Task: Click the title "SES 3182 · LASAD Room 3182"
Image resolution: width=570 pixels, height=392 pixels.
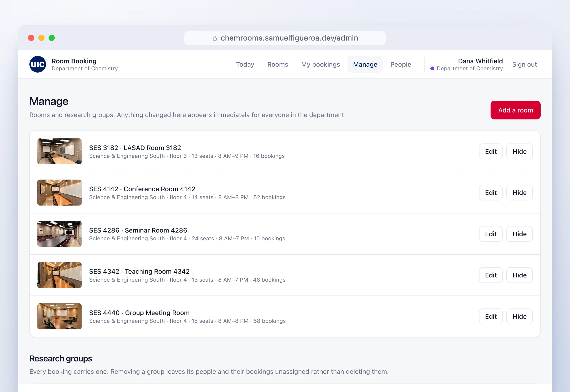Action: point(135,148)
